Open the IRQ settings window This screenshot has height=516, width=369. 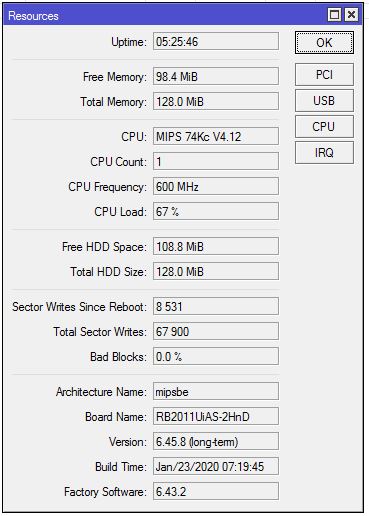coord(324,152)
